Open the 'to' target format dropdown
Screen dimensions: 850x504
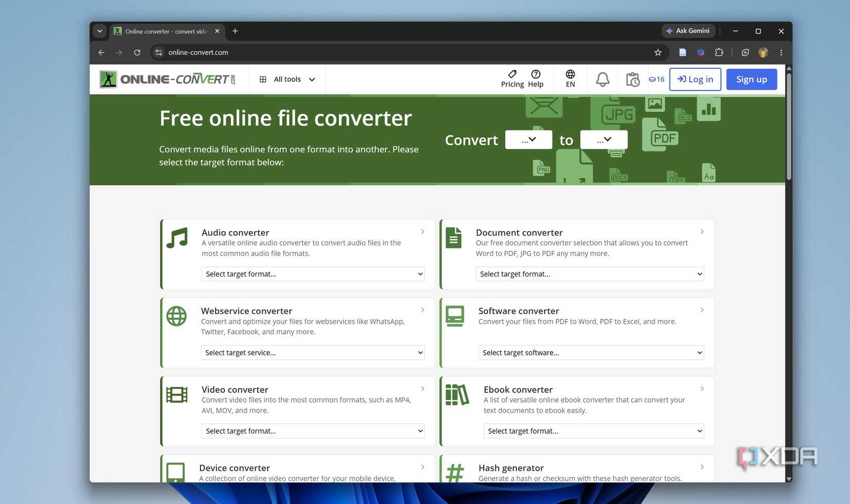[x=604, y=140]
